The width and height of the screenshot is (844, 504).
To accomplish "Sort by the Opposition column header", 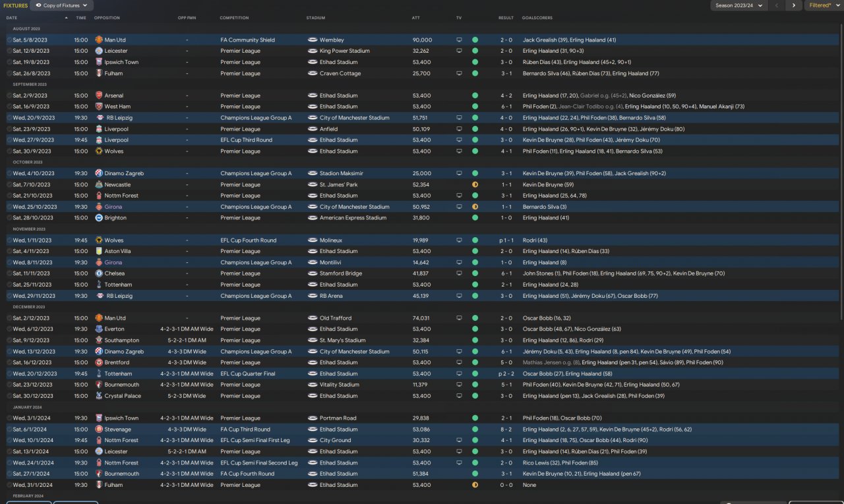I will (x=107, y=18).
